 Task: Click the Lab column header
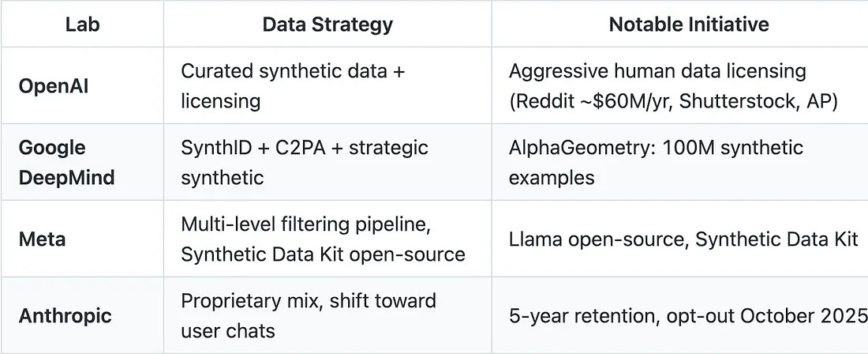coord(82,24)
